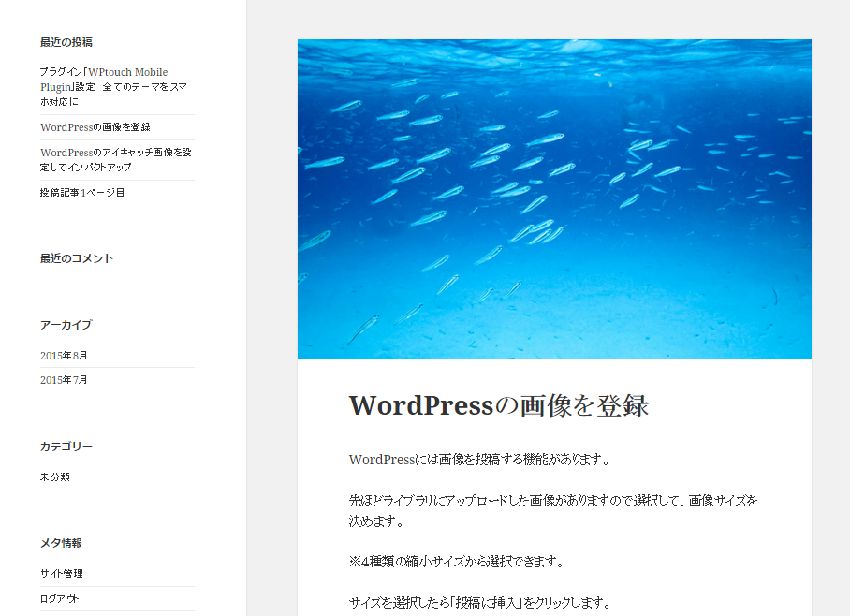Click the underwater fish featured image
Screen dimensions: 850x616
tap(554, 199)
